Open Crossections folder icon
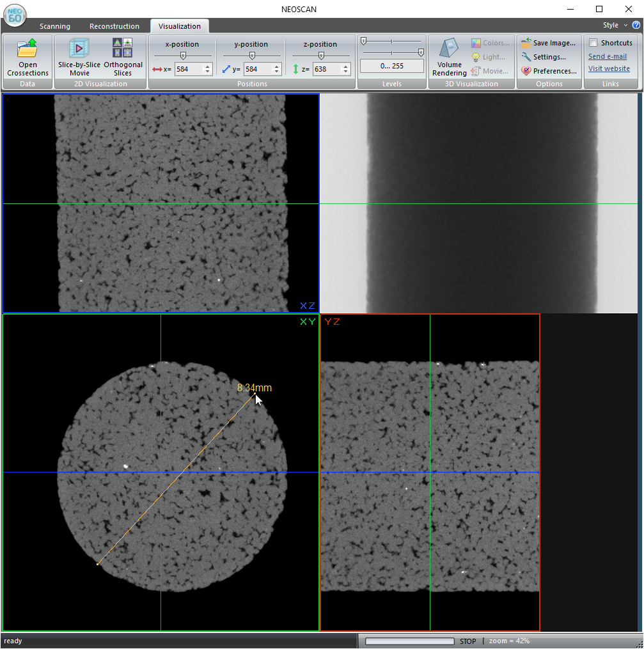The width and height of the screenshot is (644, 649). pyautogui.click(x=27, y=49)
